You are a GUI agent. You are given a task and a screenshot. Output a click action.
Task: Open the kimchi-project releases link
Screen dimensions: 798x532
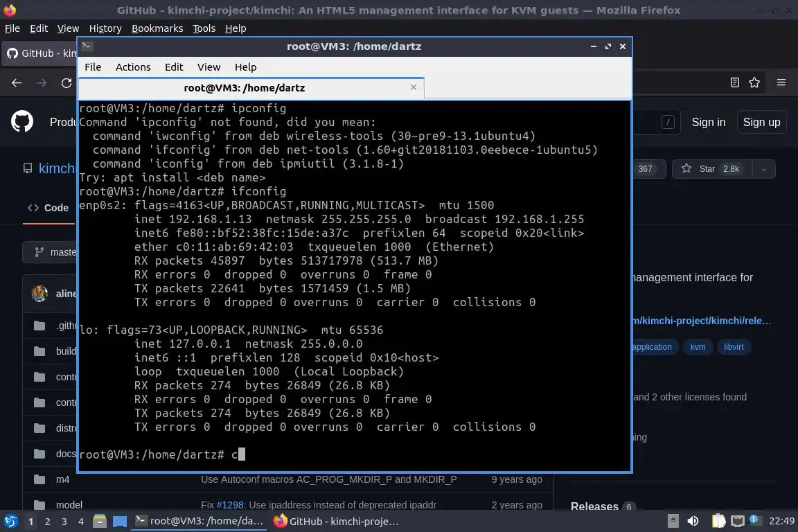point(702,321)
